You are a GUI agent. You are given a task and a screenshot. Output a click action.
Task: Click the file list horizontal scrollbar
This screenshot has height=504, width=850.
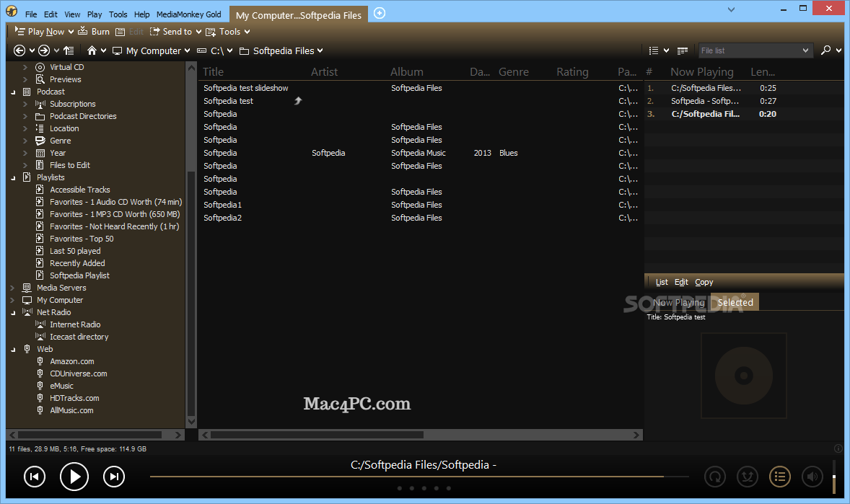tap(421, 435)
